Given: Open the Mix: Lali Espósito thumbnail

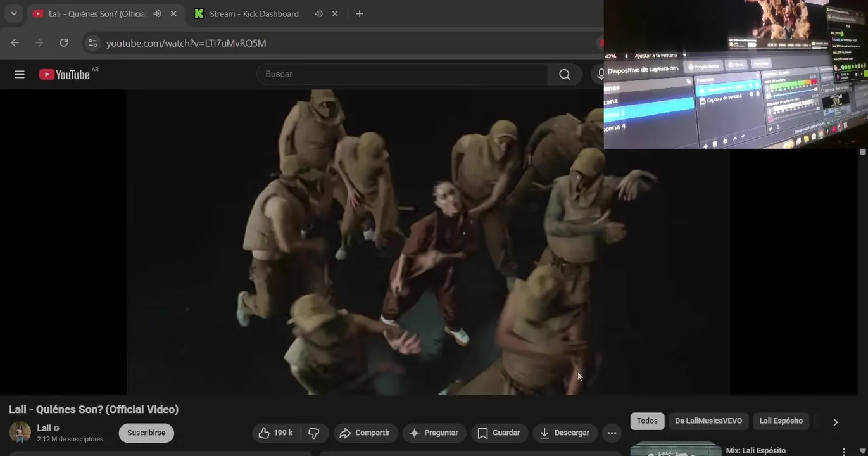Looking at the screenshot, I should tap(676, 449).
